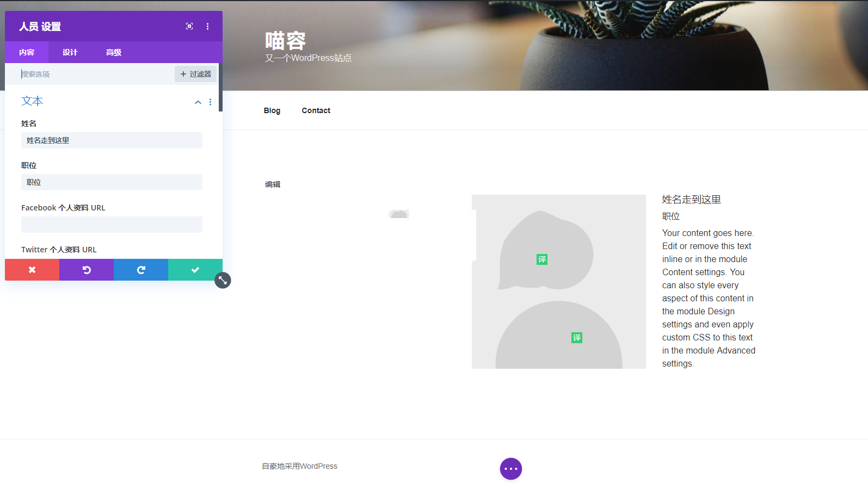The image size is (868, 490).
Task: Open the Contact navigation link
Action: [x=316, y=110]
